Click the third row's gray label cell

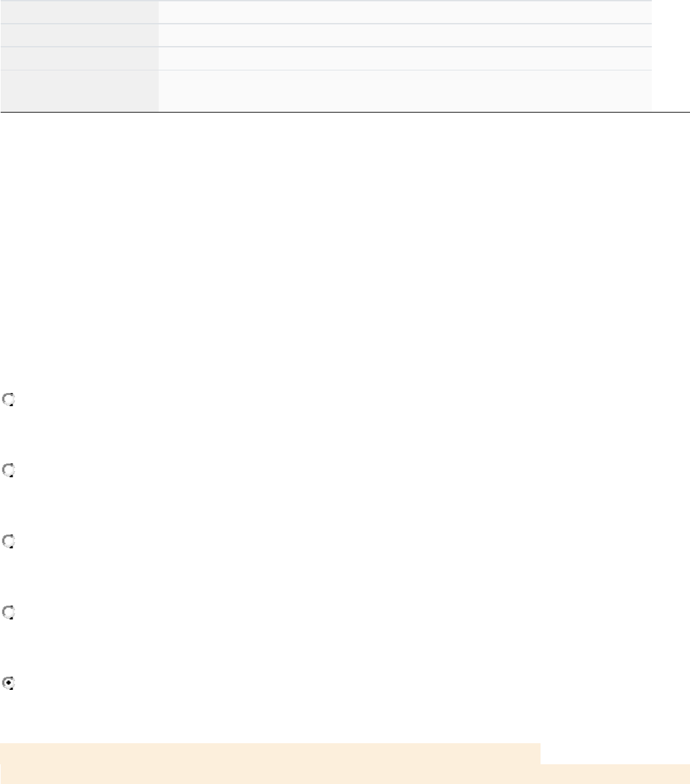pyautogui.click(x=79, y=58)
